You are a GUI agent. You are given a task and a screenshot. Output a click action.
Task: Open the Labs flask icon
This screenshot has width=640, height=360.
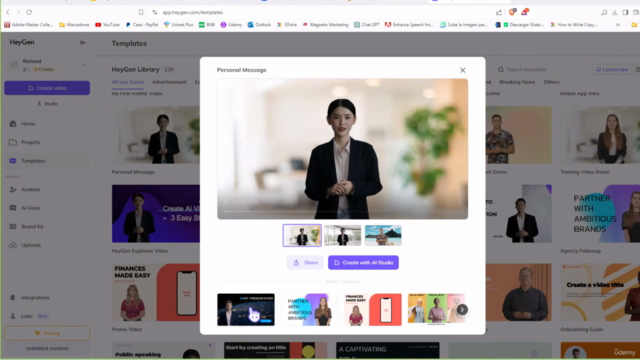coord(13,316)
